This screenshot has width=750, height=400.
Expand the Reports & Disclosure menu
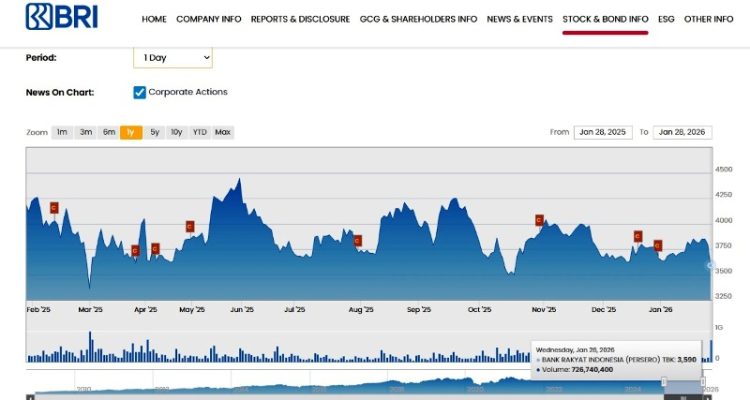click(x=300, y=19)
